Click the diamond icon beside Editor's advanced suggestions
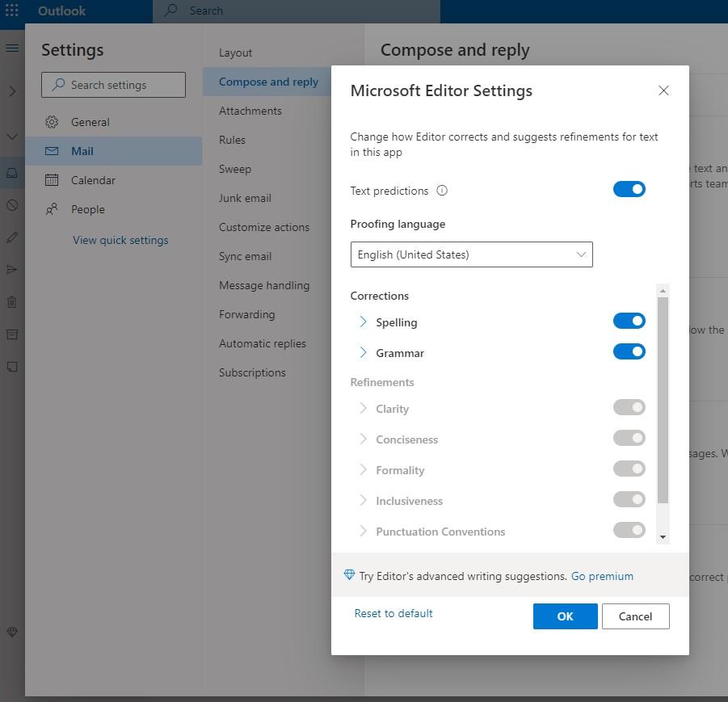Screen dimensions: 728x702 [349, 575]
